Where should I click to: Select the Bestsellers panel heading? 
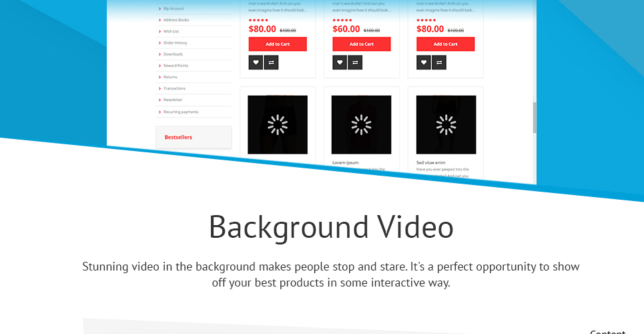click(178, 138)
